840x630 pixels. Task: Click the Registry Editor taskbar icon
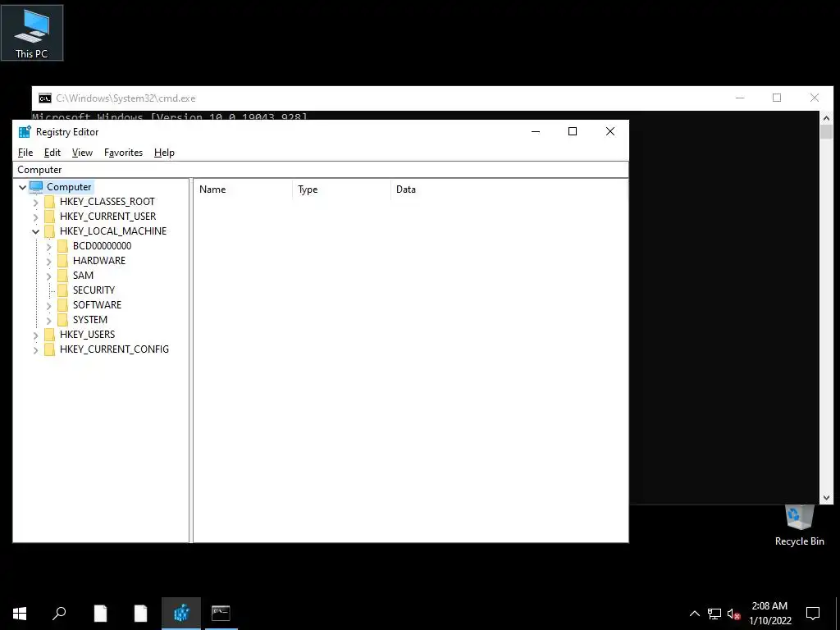(181, 614)
